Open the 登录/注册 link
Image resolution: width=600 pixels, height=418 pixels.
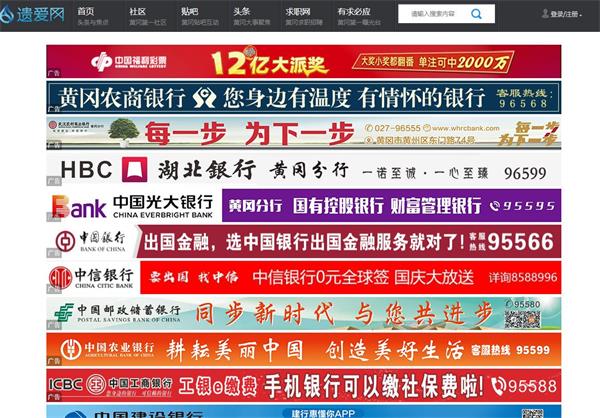(x=564, y=14)
